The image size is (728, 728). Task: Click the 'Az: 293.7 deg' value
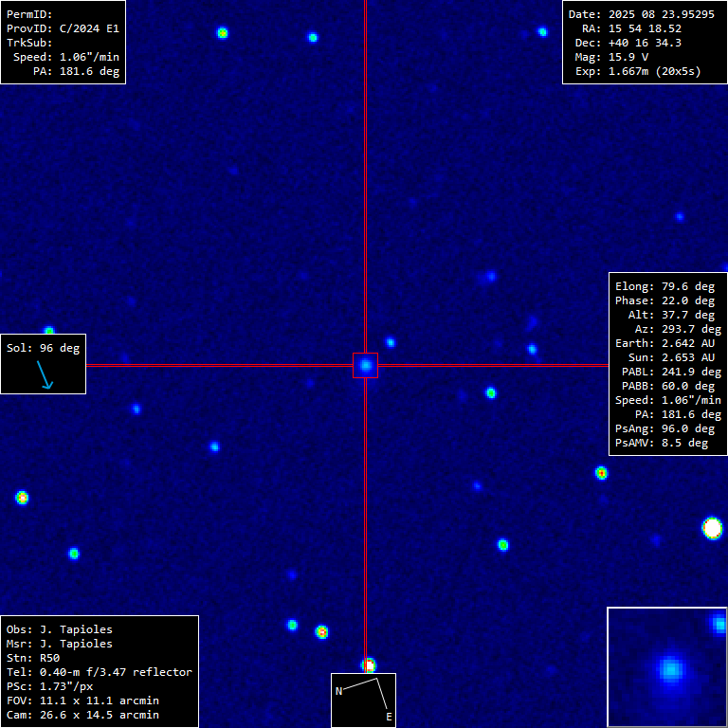coord(678,330)
